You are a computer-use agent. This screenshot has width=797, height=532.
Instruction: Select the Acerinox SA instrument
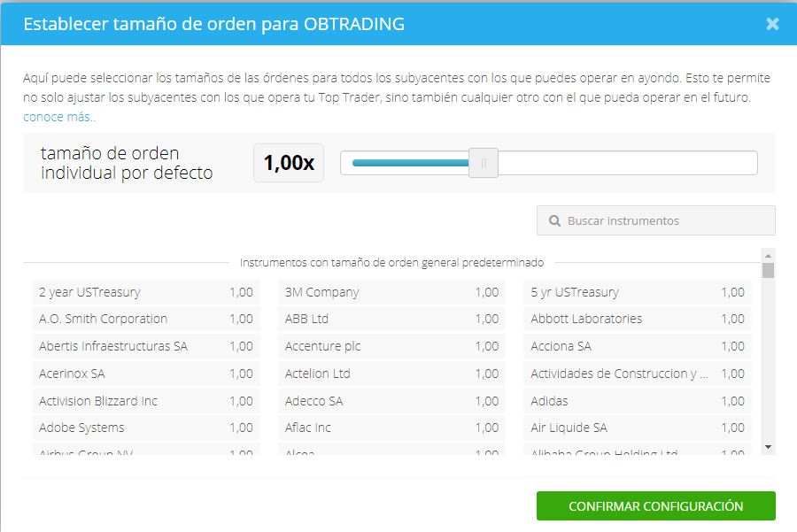[x=146, y=374]
